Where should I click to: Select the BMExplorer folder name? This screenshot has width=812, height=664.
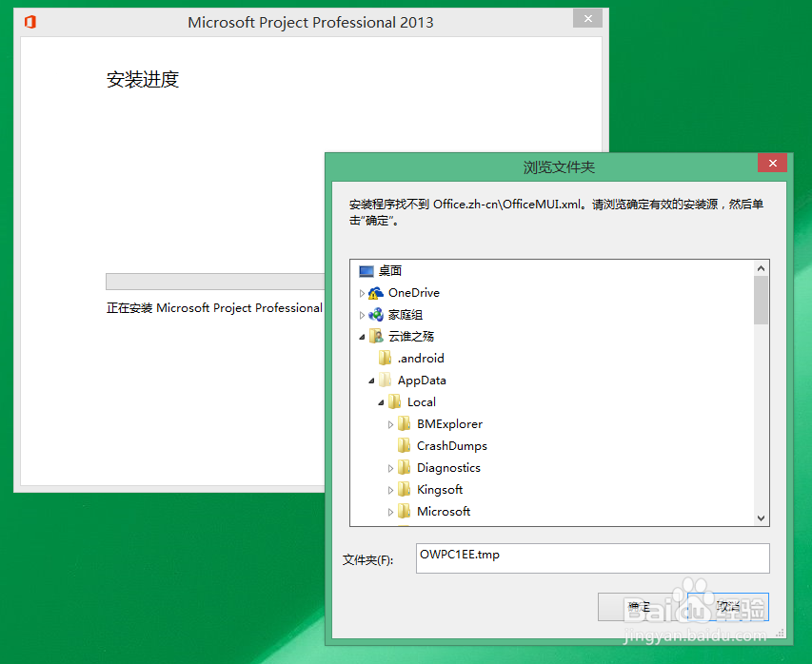(449, 424)
